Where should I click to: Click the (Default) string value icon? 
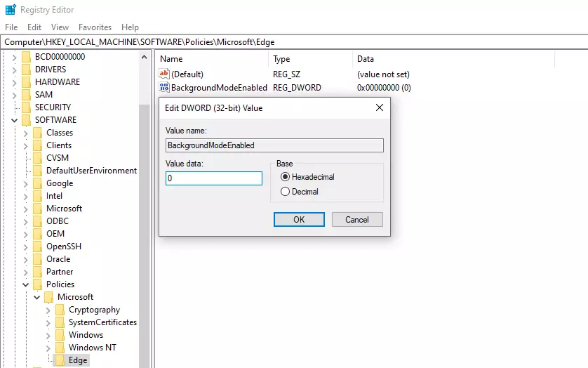(164, 74)
